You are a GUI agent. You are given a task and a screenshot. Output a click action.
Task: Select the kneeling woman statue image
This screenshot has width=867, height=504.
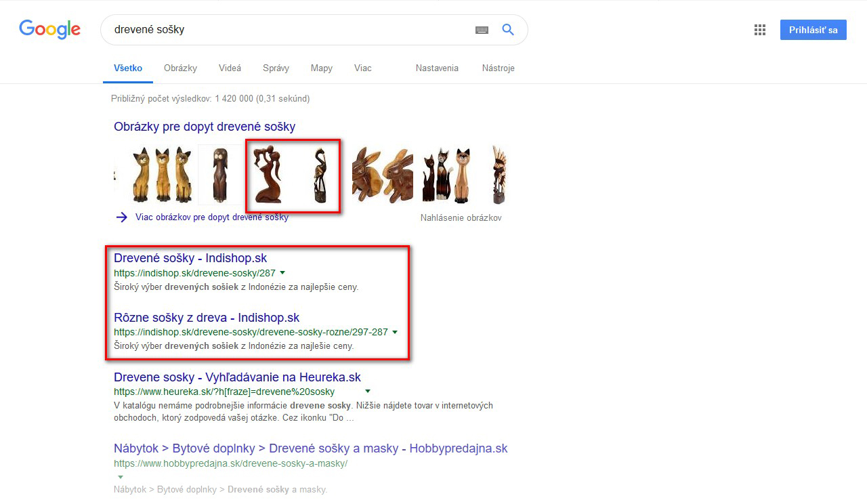pos(268,175)
